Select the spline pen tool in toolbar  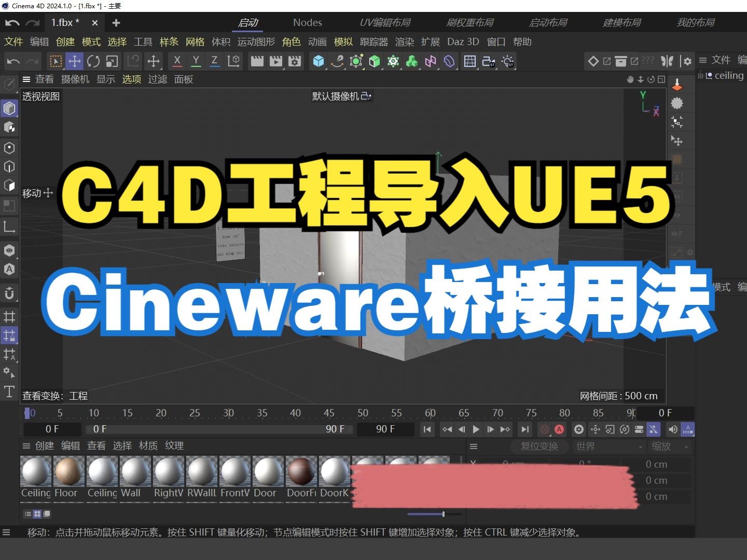click(x=337, y=61)
